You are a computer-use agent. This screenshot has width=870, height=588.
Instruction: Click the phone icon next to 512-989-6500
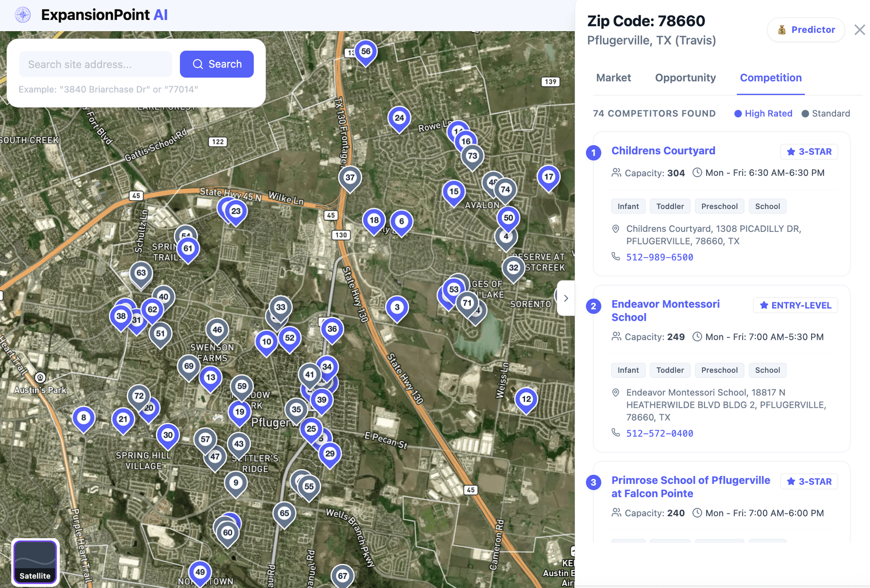(616, 256)
